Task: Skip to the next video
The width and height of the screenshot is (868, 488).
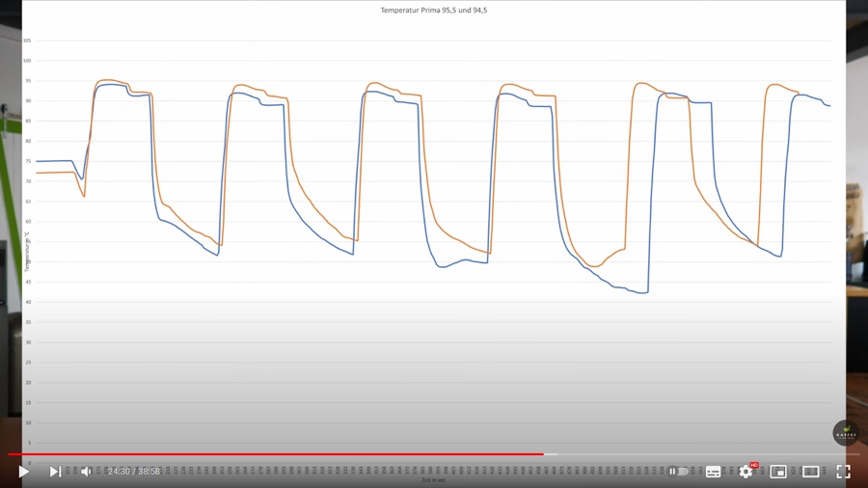Action: (55, 472)
